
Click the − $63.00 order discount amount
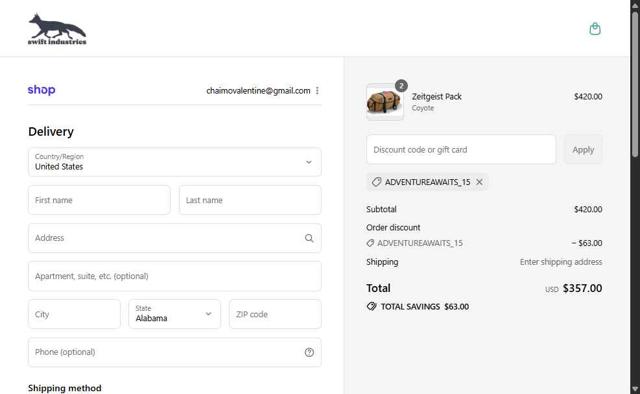pos(587,243)
